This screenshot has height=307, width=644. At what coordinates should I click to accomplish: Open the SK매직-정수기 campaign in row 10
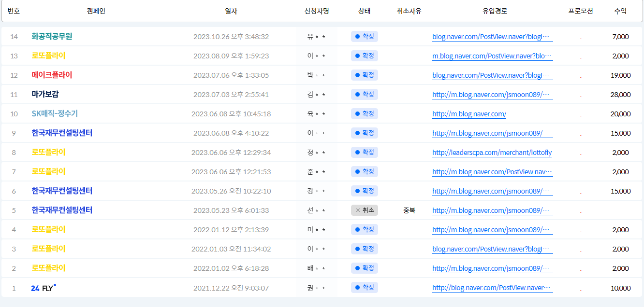pyautogui.click(x=55, y=114)
